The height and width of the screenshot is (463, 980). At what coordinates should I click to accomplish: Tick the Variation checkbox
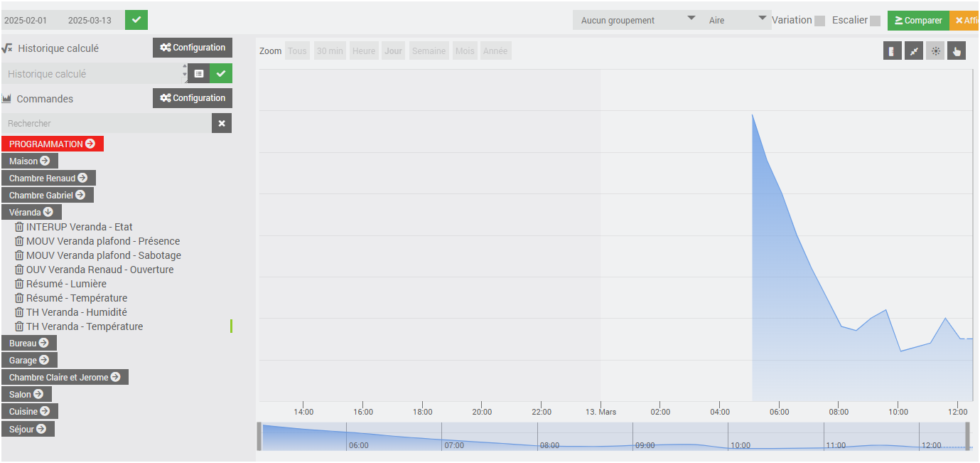tap(819, 21)
